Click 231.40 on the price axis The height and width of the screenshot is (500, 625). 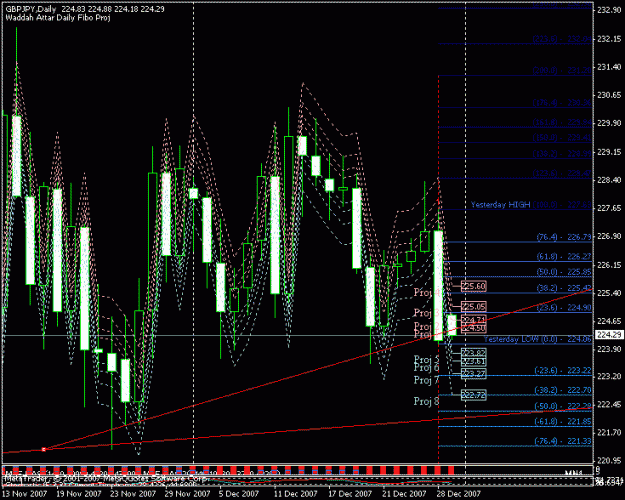(609, 67)
